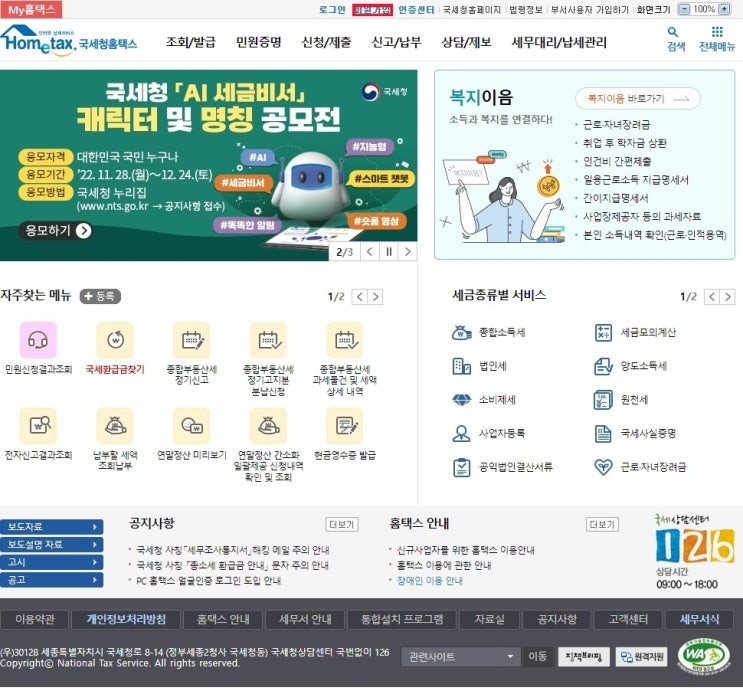Open 개인정보처리방침 footer link
The width and height of the screenshot is (743, 694).
pos(126,620)
